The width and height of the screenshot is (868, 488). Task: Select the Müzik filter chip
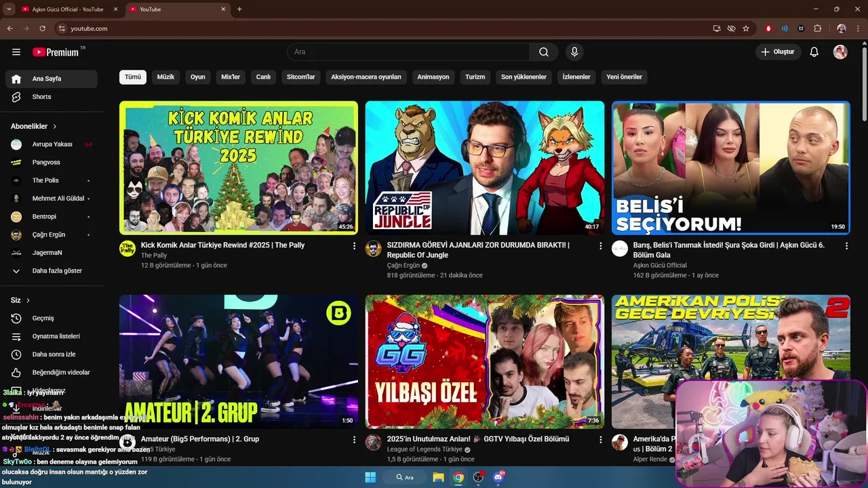tap(165, 77)
